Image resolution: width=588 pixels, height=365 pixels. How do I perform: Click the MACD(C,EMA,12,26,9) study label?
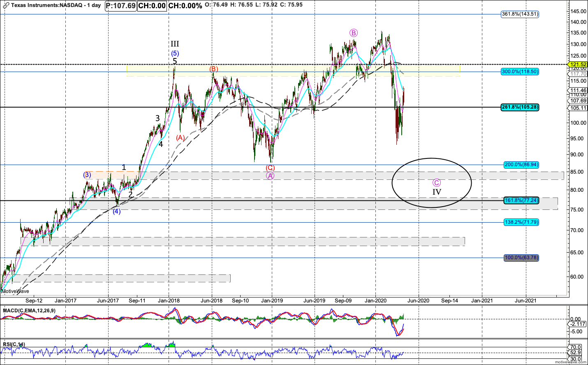click(29, 310)
